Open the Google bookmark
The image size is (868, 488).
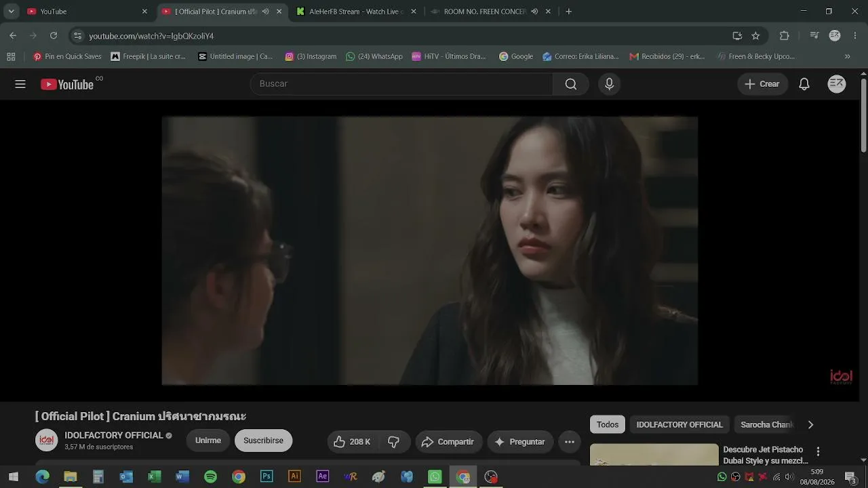515,57
